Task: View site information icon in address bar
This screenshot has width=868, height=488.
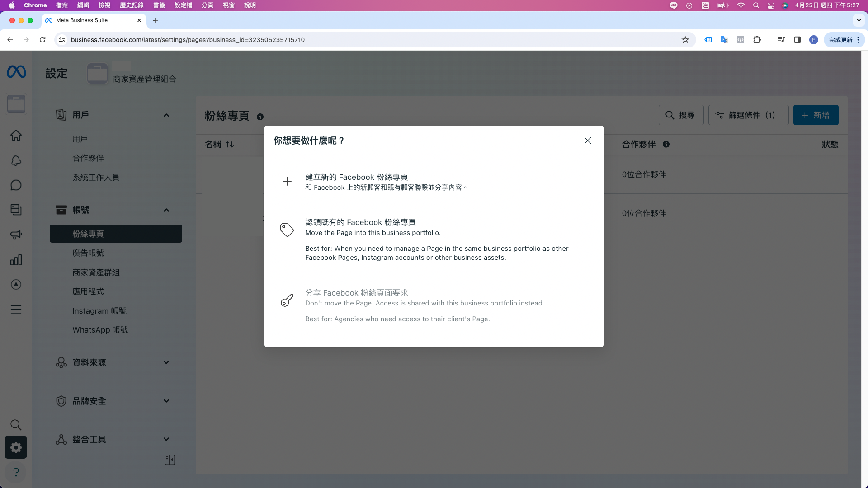Action: (x=62, y=40)
